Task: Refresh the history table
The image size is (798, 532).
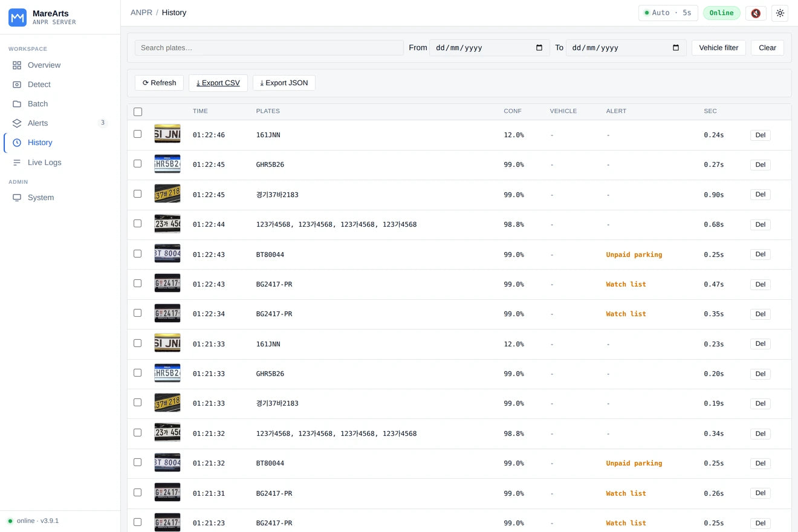Action: [159, 83]
